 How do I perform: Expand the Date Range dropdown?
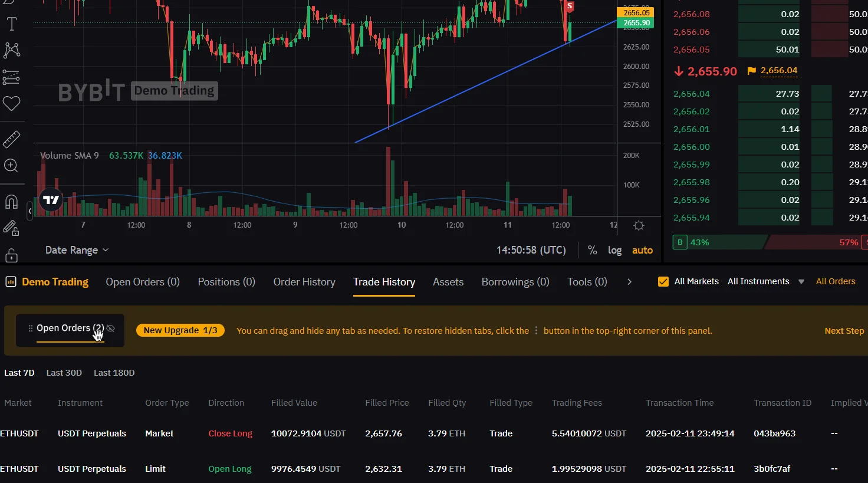[x=77, y=250]
